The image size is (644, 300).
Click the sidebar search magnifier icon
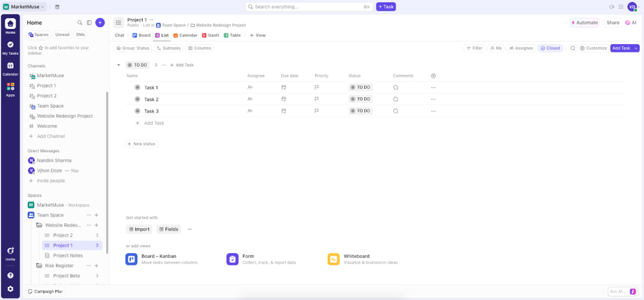[80, 23]
